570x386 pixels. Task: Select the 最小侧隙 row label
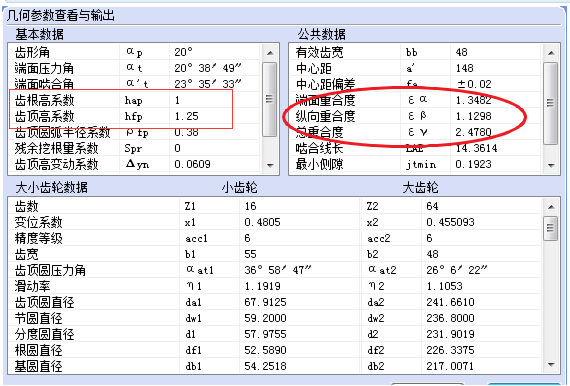(319, 164)
